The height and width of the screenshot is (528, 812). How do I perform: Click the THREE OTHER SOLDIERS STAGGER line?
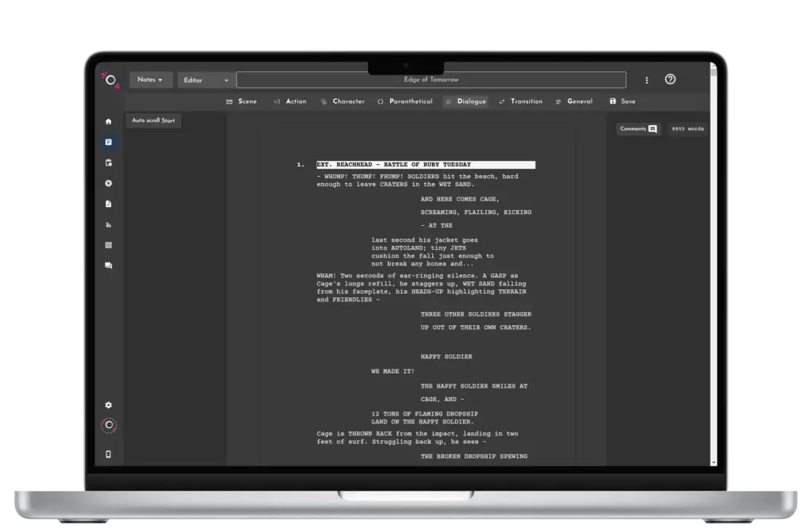pos(476,314)
